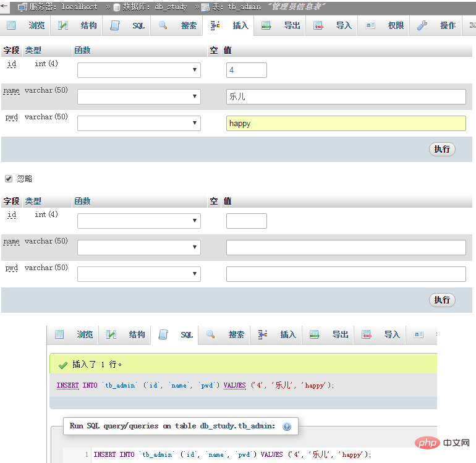Click the Browse icon in the lower tab bar

tap(59, 334)
